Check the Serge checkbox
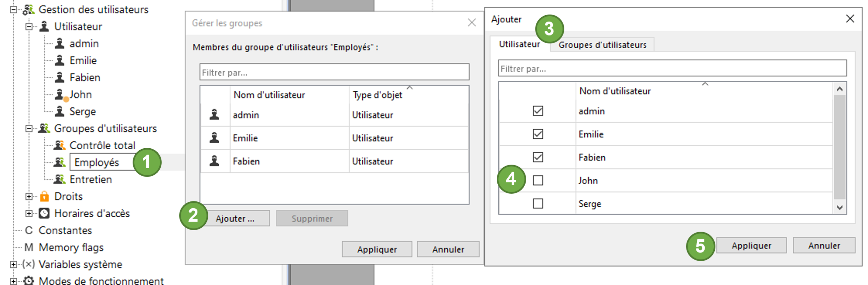This screenshot has width=868, height=285. (537, 203)
